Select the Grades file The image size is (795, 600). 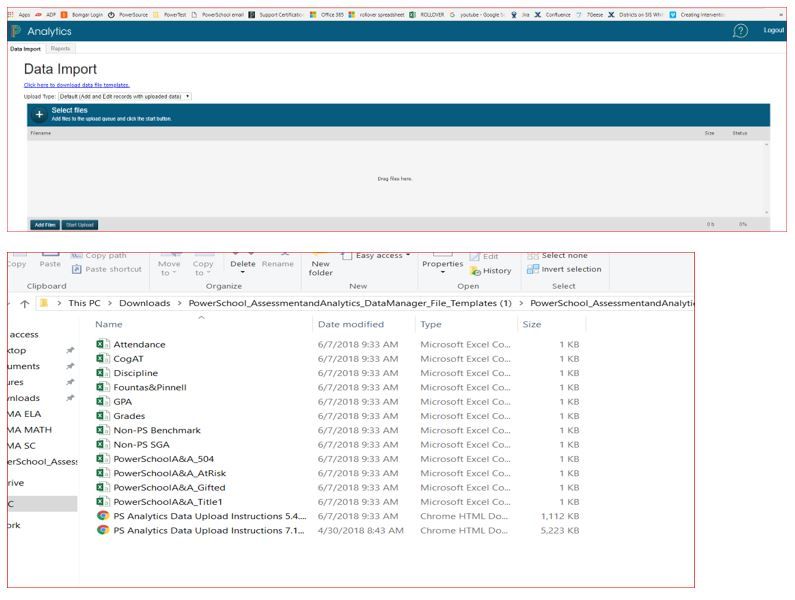[x=129, y=416]
